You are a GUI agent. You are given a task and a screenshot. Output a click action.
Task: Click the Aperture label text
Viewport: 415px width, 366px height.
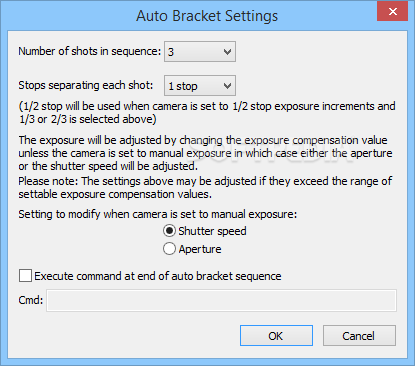click(200, 249)
